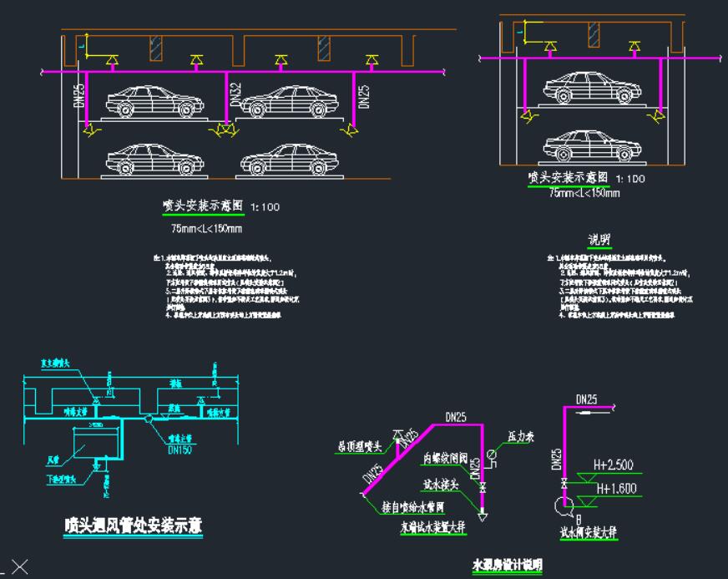Select the H+2.500 elevation triangle marker
Screen dimensions: 728x579
(x=587, y=478)
